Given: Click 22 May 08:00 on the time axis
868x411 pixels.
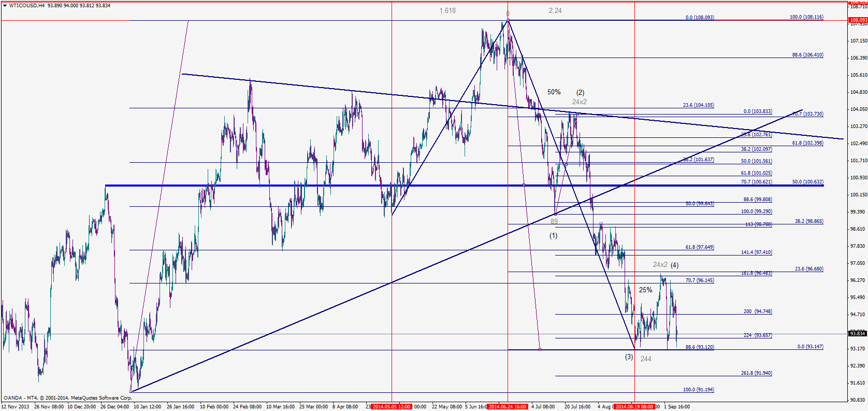Looking at the screenshot, I should 446,407.
